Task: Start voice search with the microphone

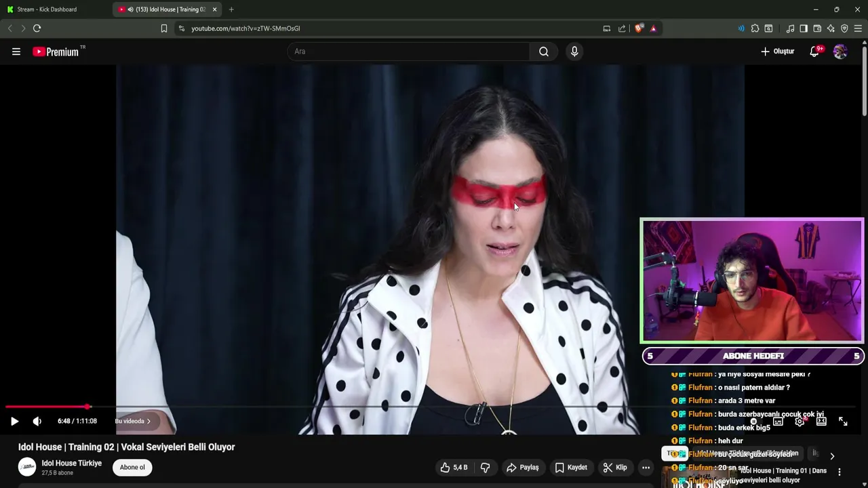Action: 574,52
